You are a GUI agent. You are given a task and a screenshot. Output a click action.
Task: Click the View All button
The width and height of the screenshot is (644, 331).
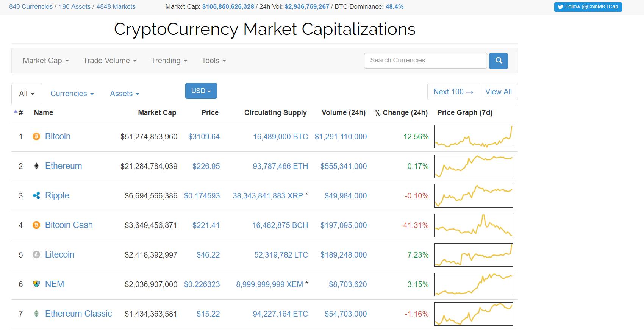click(x=499, y=92)
